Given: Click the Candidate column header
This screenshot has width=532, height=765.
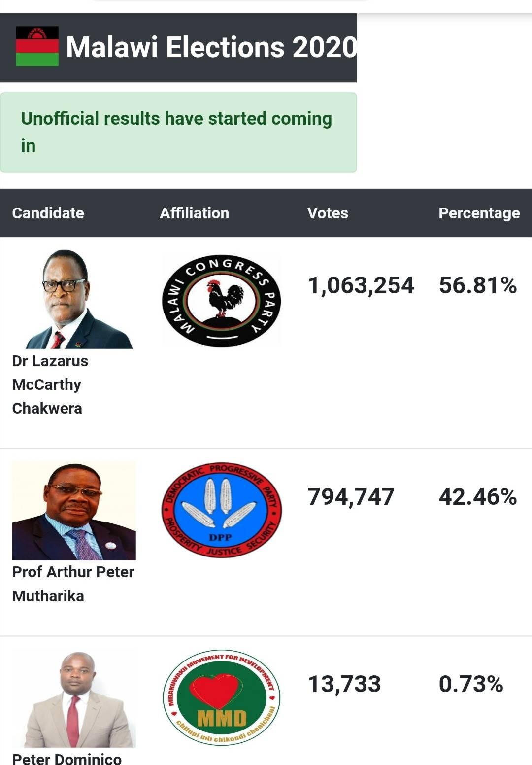Looking at the screenshot, I should tap(48, 213).
